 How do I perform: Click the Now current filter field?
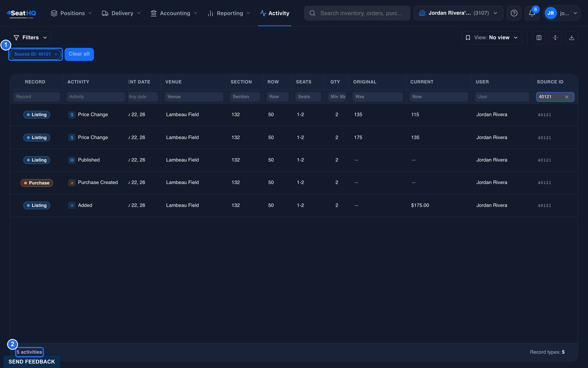click(439, 97)
